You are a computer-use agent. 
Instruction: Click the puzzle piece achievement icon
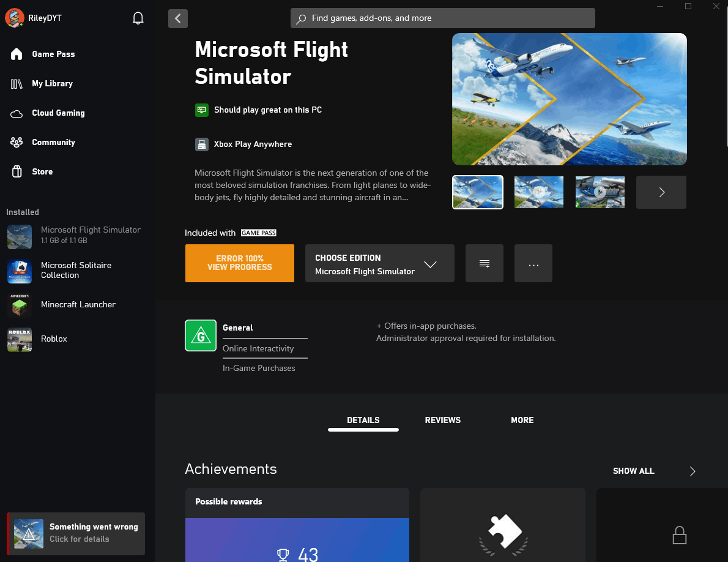[504, 531]
